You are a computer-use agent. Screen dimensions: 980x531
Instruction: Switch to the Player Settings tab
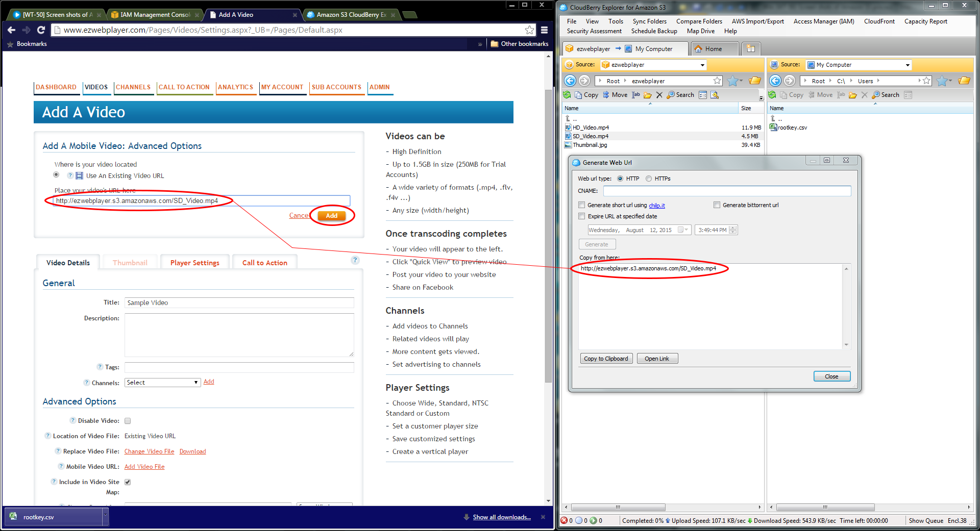(194, 263)
